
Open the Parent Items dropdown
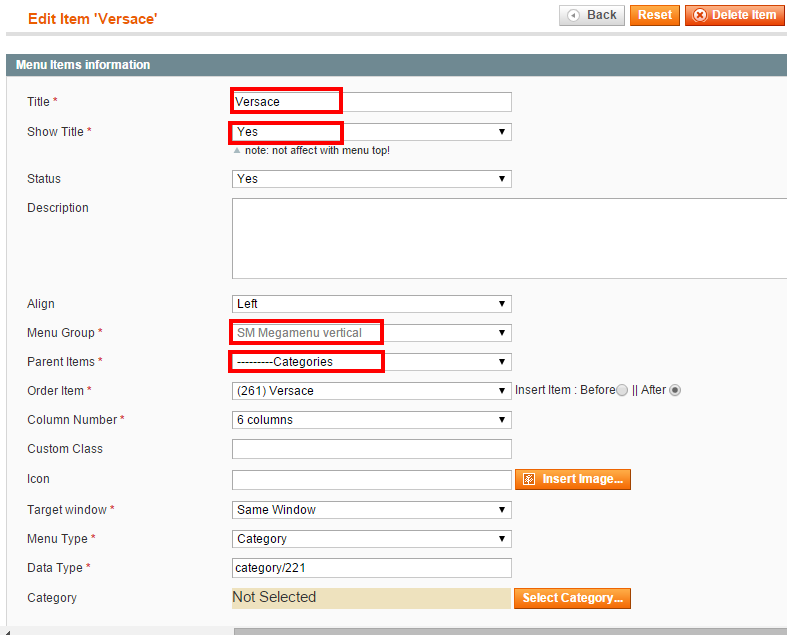click(372, 362)
